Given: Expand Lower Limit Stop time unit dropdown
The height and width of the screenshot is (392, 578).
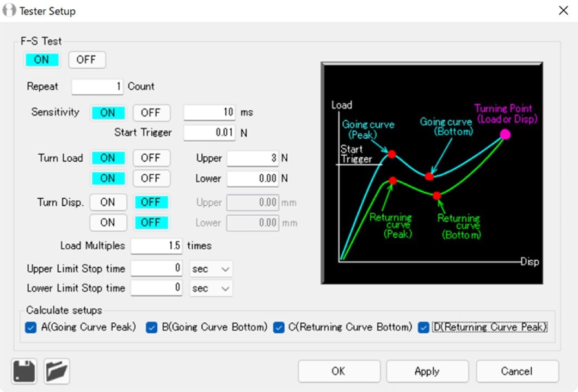Looking at the screenshot, I should tap(211, 289).
